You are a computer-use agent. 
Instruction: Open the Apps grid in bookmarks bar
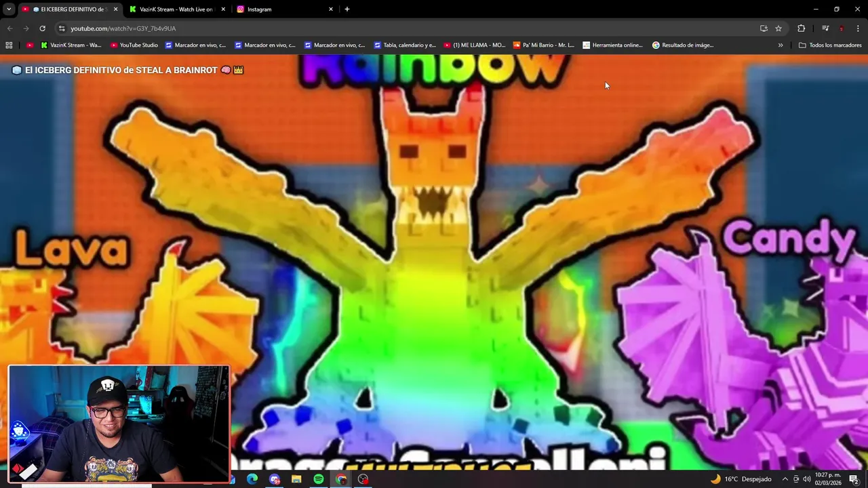[9, 45]
